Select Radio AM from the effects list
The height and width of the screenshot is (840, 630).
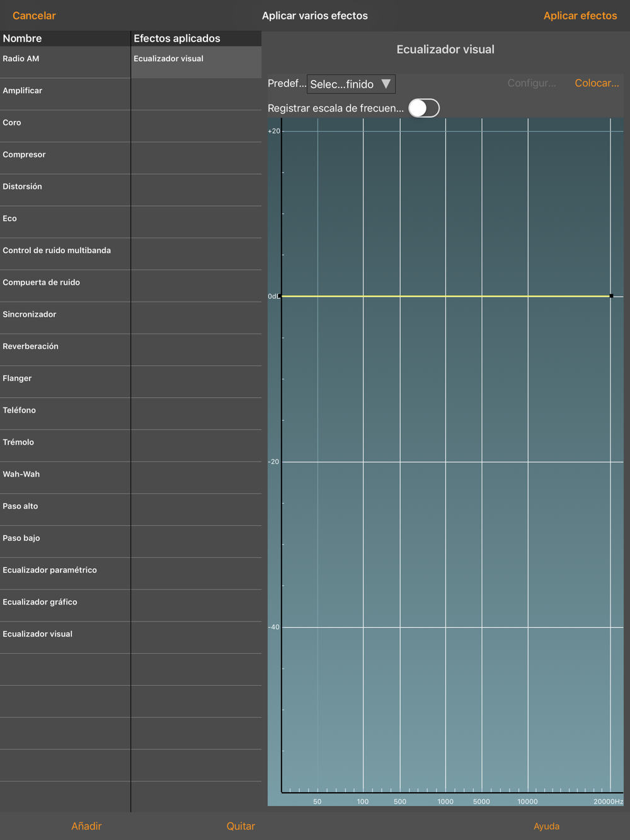tap(65, 62)
